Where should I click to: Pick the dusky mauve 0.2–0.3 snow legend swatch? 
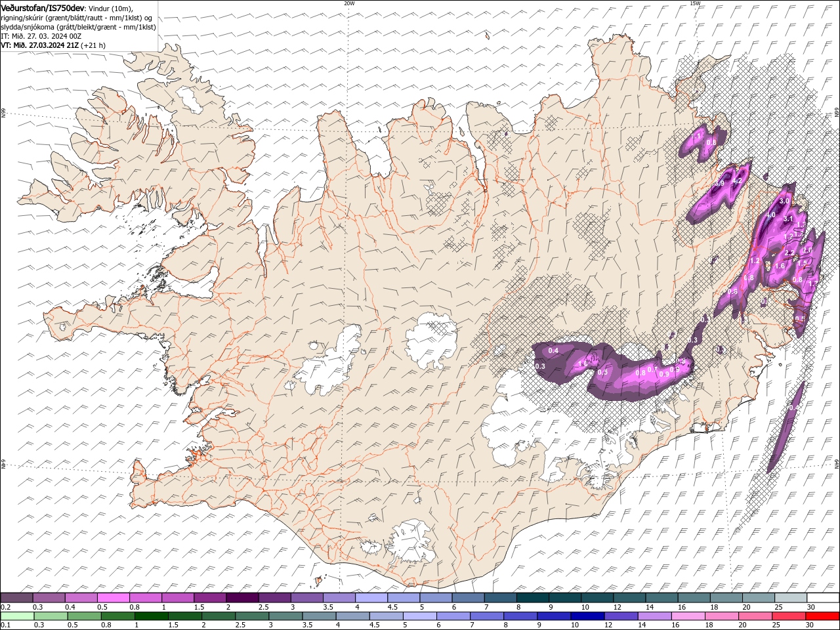(16, 598)
